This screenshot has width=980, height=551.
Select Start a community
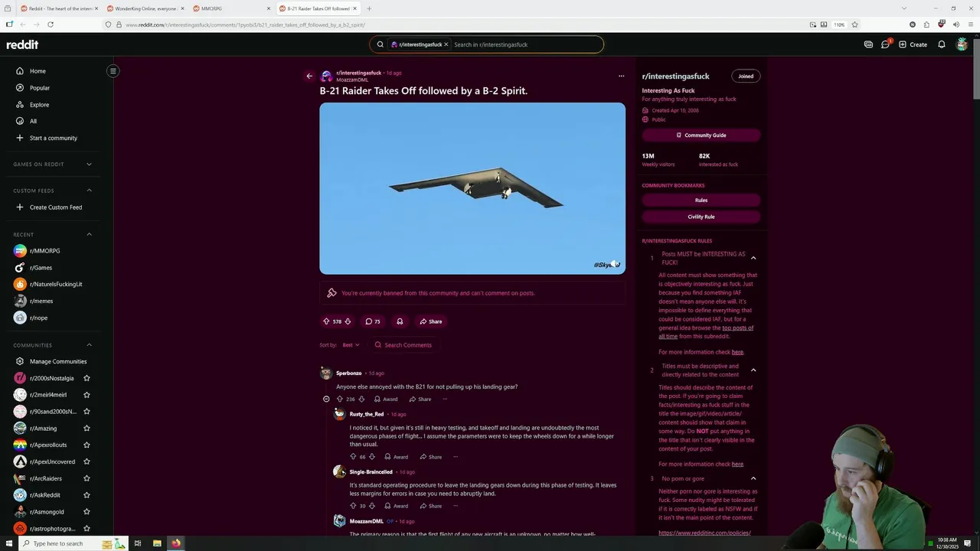coord(54,138)
